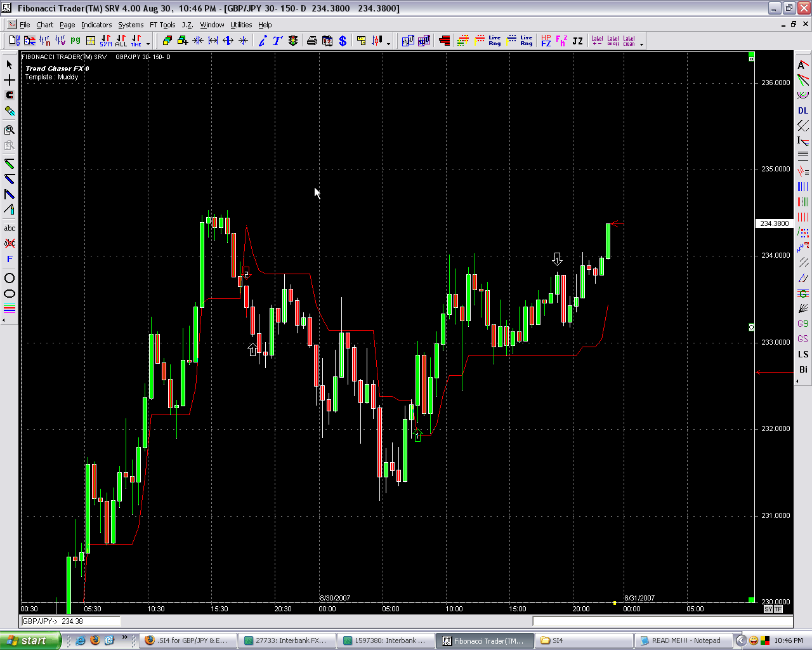Click the Windows start button
Viewport: 812px width, 650px height.
coord(30,640)
